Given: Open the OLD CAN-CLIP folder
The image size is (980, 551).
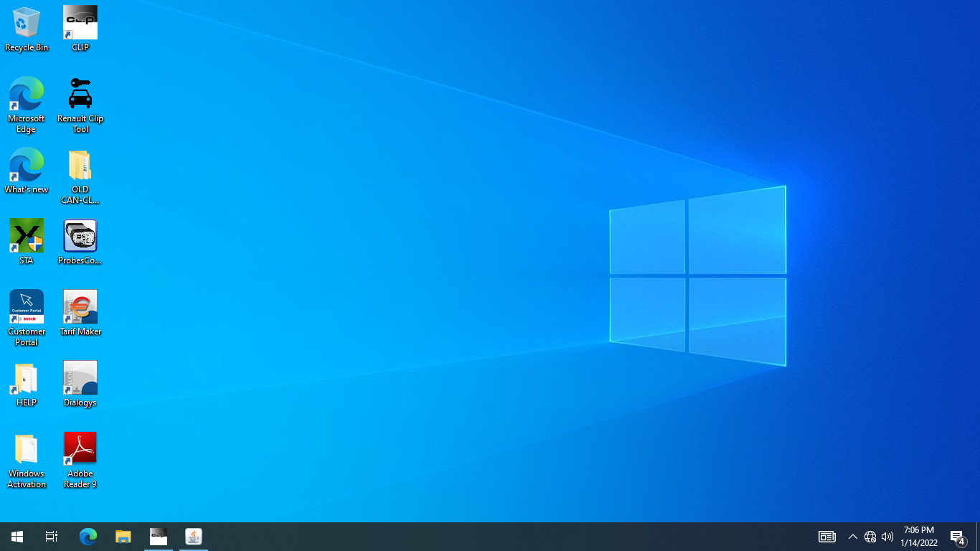Looking at the screenshot, I should (80, 164).
